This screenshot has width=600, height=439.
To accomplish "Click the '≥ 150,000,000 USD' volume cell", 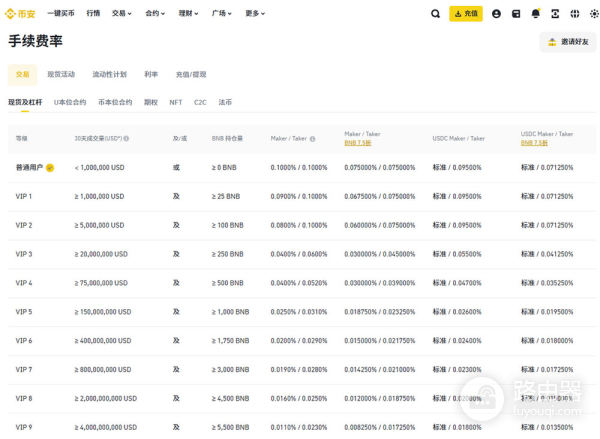I will point(103,312).
